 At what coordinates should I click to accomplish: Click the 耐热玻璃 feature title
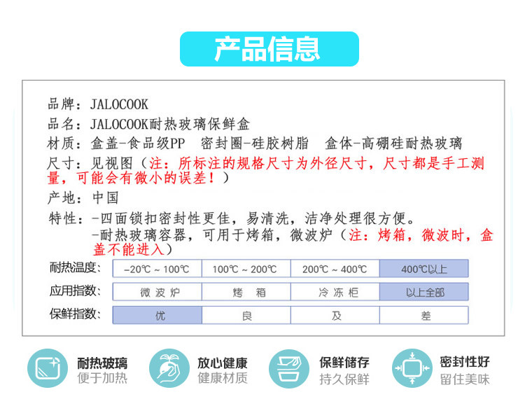coord(102,363)
